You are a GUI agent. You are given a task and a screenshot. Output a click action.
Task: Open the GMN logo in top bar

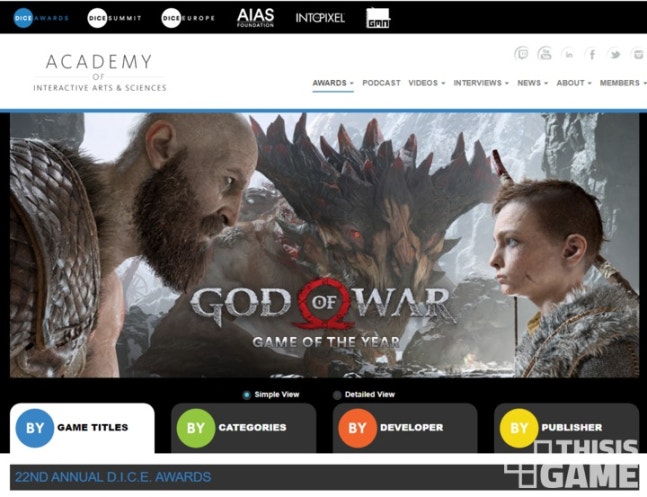[379, 17]
